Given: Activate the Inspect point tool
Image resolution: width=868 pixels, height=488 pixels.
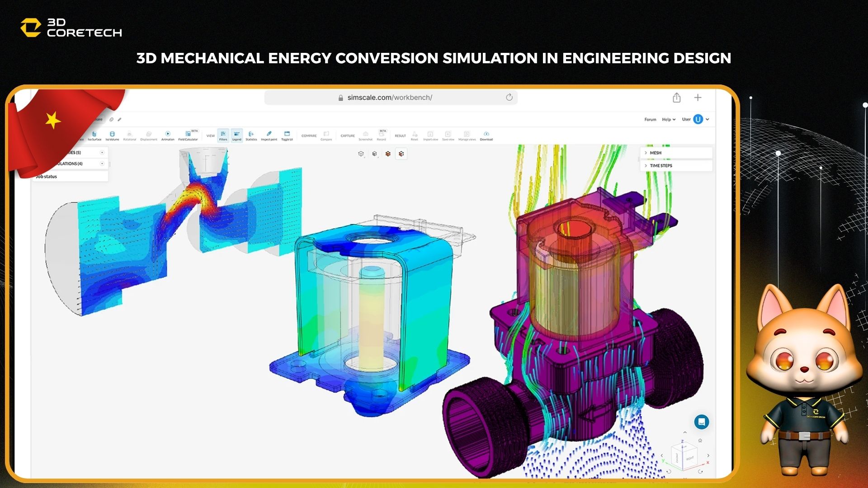Looking at the screenshot, I should [269, 136].
